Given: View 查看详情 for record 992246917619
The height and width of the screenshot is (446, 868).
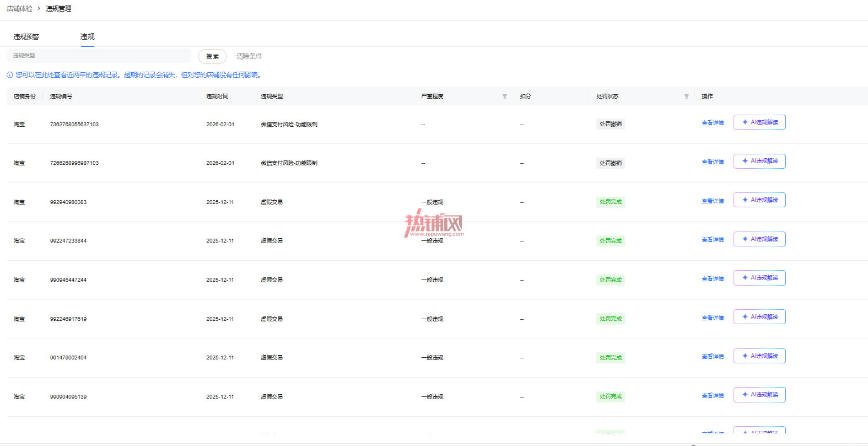Looking at the screenshot, I should (x=713, y=318).
